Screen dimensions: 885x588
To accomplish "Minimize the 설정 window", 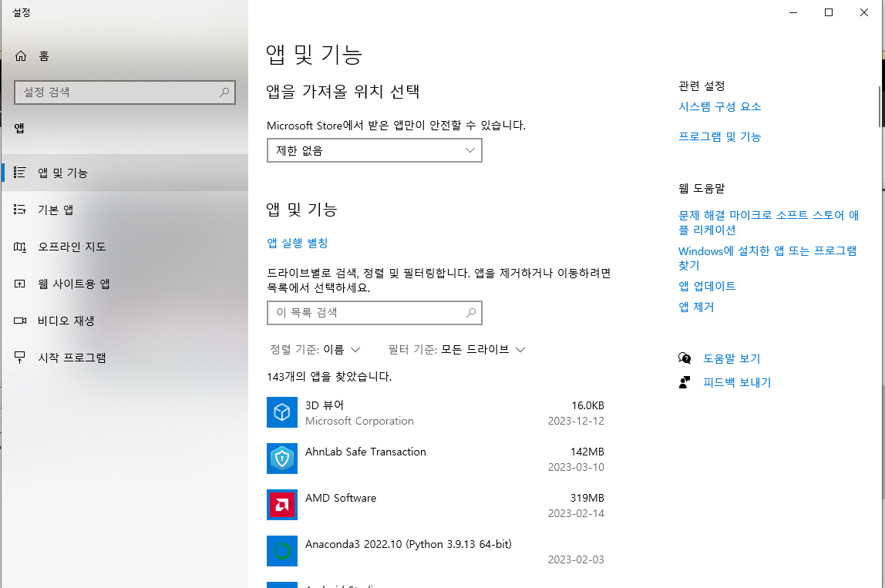I will pyautogui.click(x=793, y=12).
